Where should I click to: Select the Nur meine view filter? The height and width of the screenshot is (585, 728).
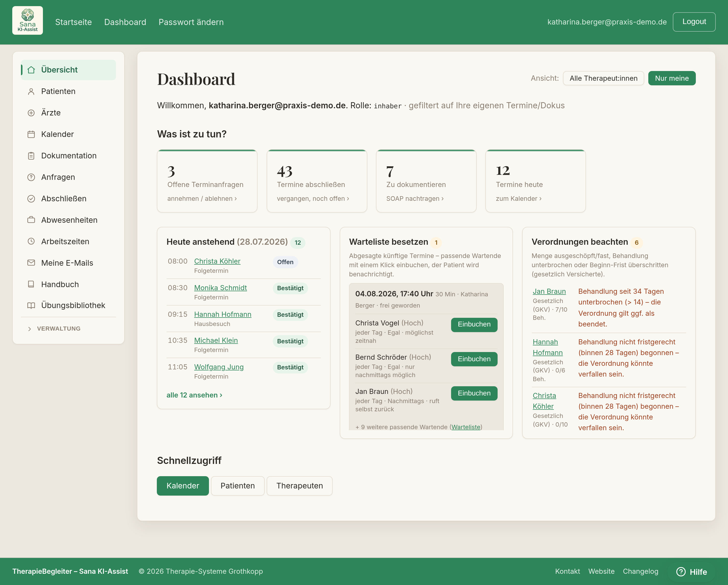point(672,78)
